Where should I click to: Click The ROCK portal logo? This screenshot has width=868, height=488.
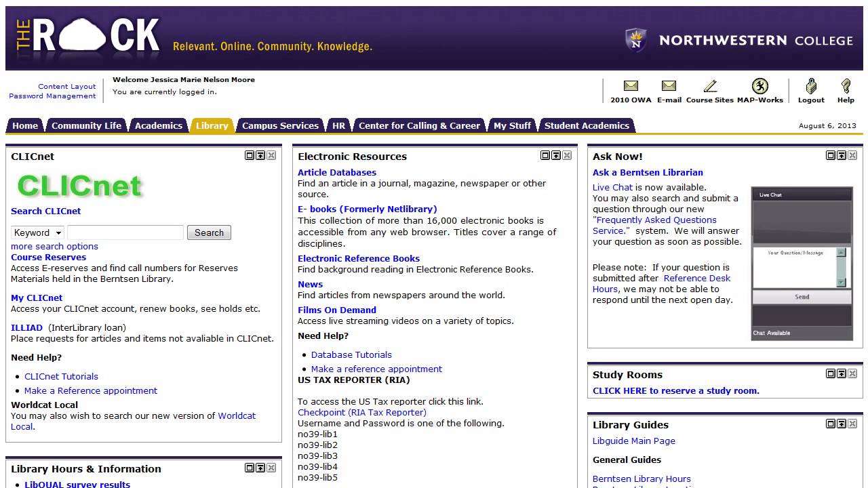(88, 35)
